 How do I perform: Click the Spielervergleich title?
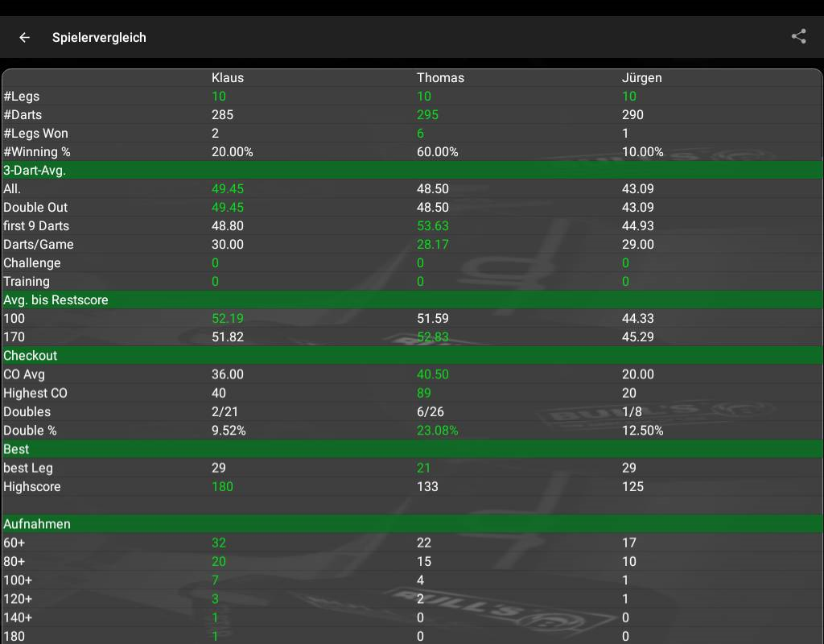(x=99, y=37)
